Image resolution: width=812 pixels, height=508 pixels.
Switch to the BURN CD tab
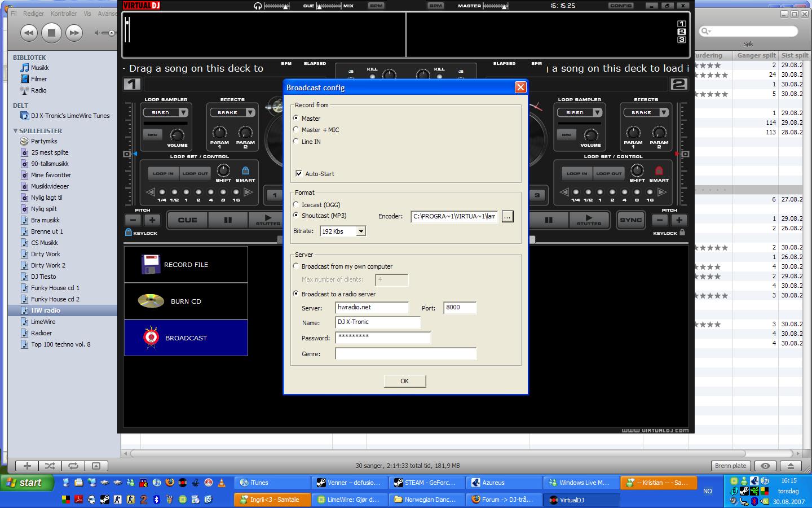click(186, 301)
